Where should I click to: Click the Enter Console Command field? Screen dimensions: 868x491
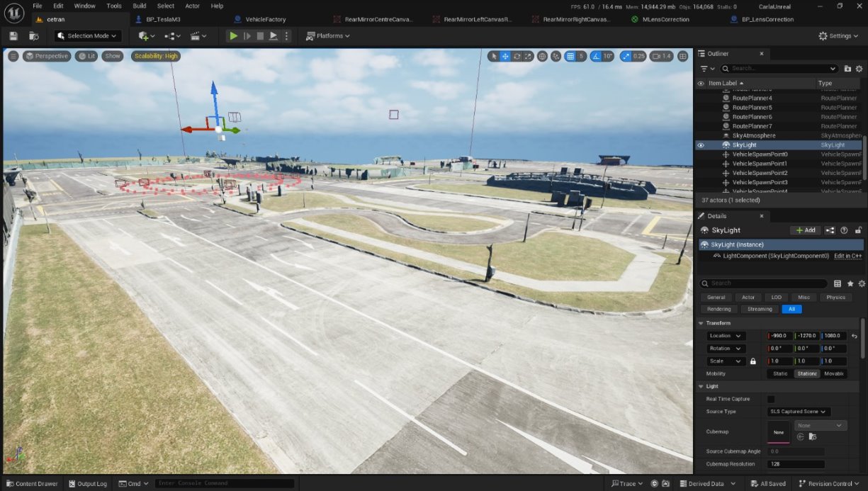(224, 483)
